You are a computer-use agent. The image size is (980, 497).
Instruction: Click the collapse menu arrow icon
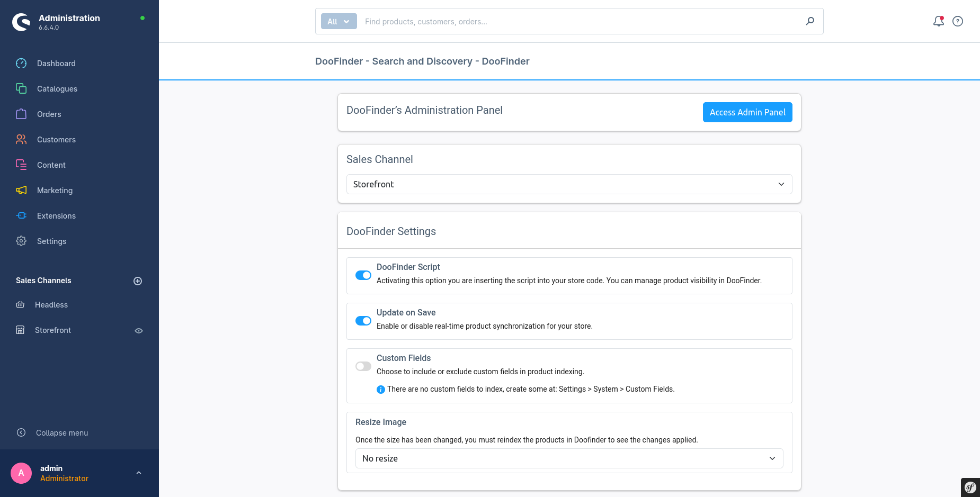(21, 433)
